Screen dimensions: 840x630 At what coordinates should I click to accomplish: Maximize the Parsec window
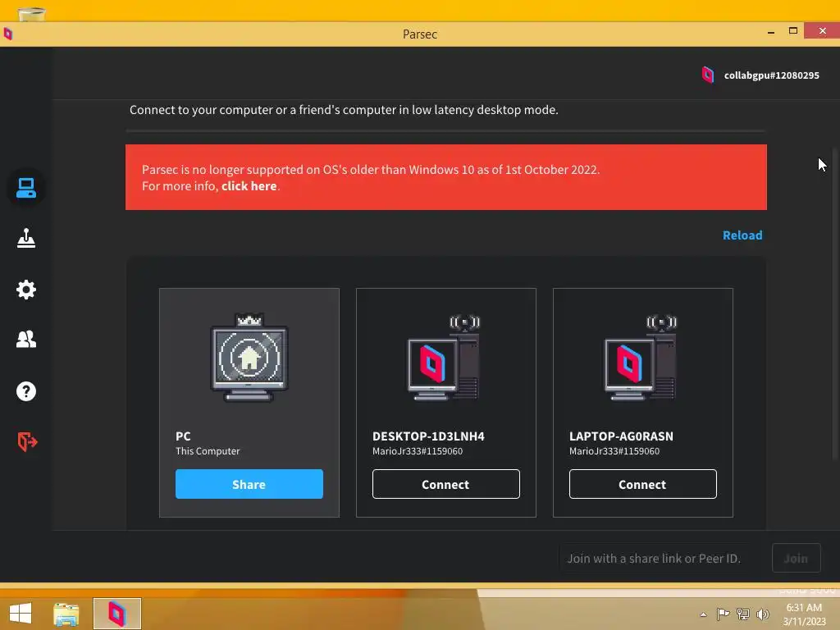click(x=793, y=31)
